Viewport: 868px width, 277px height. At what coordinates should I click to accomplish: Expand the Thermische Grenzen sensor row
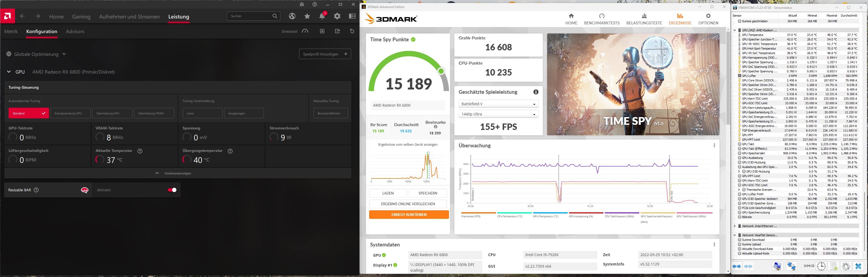point(739,190)
